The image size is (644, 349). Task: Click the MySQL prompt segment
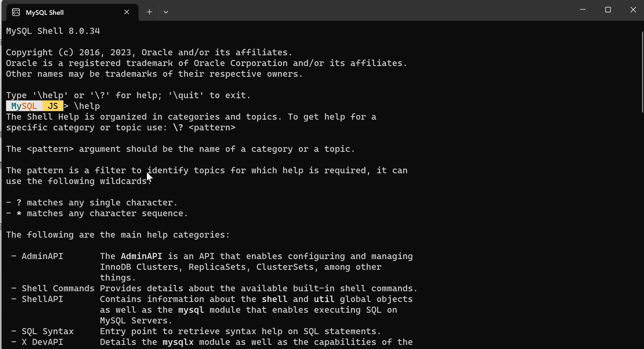pyautogui.click(x=24, y=106)
